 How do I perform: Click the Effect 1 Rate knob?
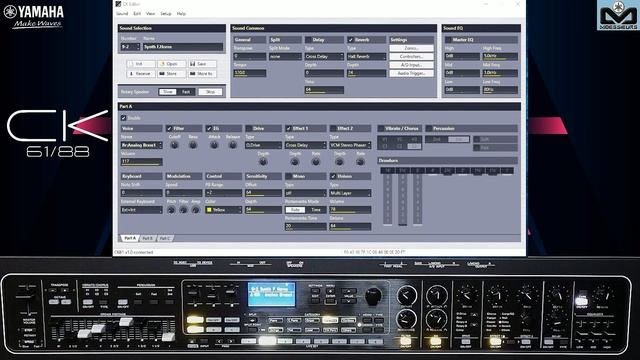[316, 162]
